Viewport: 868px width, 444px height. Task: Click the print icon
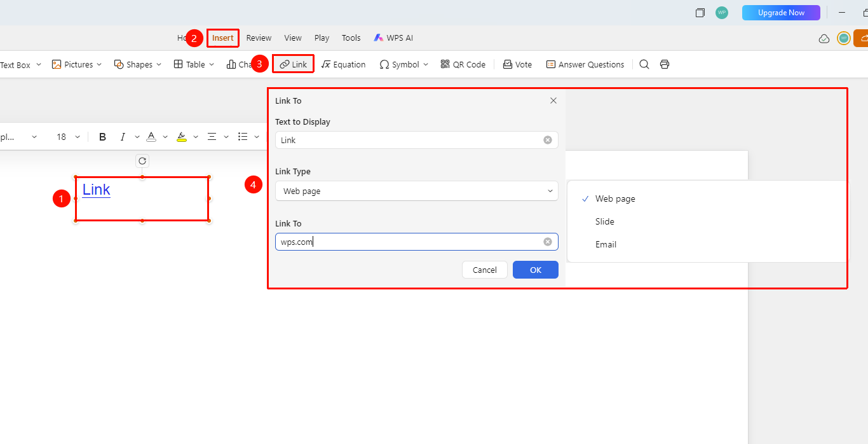665,64
